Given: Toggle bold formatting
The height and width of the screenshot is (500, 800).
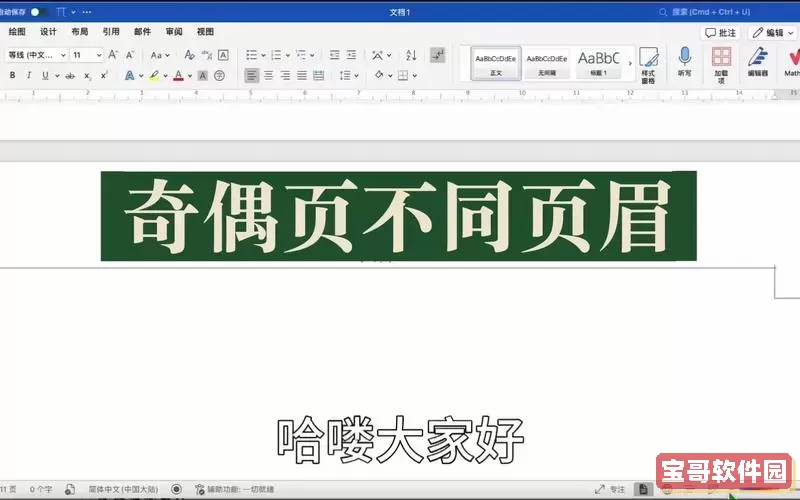Looking at the screenshot, I should (12, 76).
